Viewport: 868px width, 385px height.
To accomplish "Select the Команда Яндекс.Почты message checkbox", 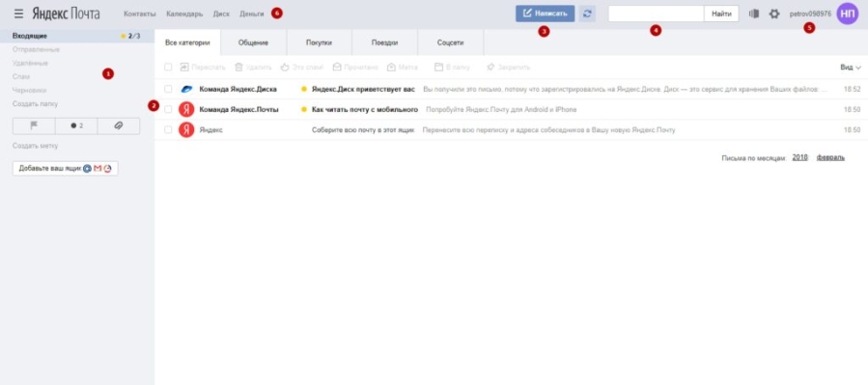I will click(x=168, y=110).
